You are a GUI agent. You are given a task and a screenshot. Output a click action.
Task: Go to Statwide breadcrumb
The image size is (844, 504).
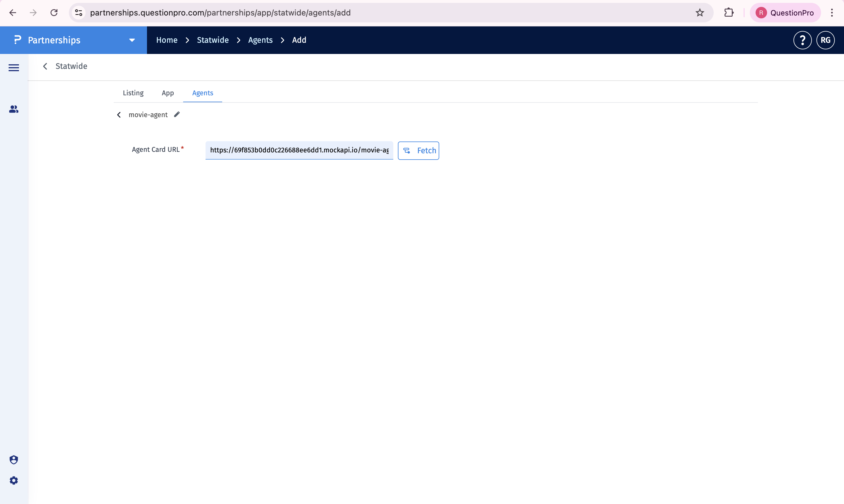pyautogui.click(x=213, y=40)
